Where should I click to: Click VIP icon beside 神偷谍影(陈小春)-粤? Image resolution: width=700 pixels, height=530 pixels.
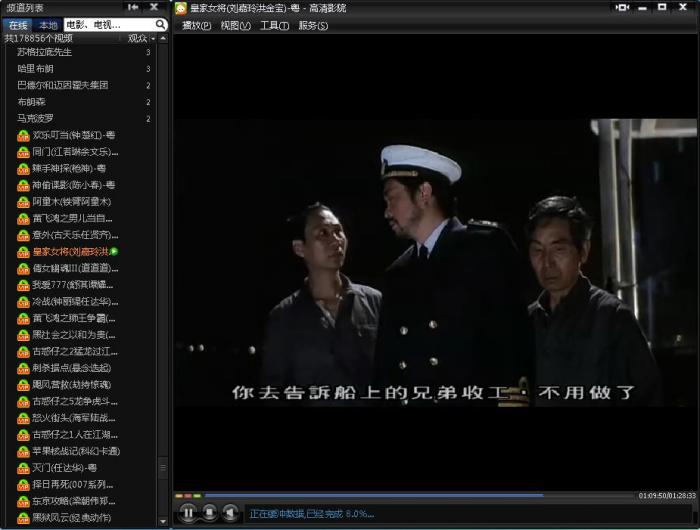tap(23, 185)
